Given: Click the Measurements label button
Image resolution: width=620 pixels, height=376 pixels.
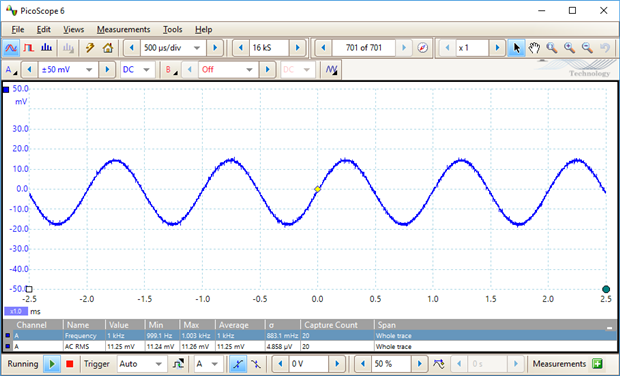Looking at the screenshot, I should tap(559, 364).
